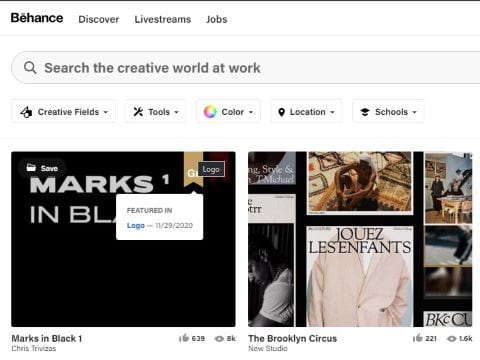Click the Tools dropdown caret

point(177,112)
